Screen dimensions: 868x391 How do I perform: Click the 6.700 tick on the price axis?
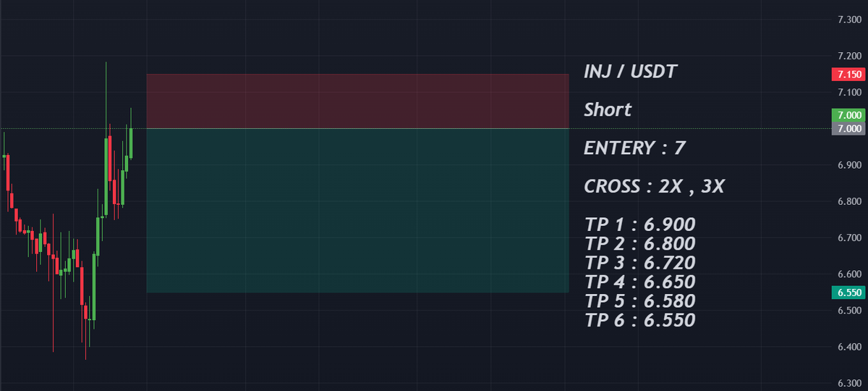tap(848, 237)
